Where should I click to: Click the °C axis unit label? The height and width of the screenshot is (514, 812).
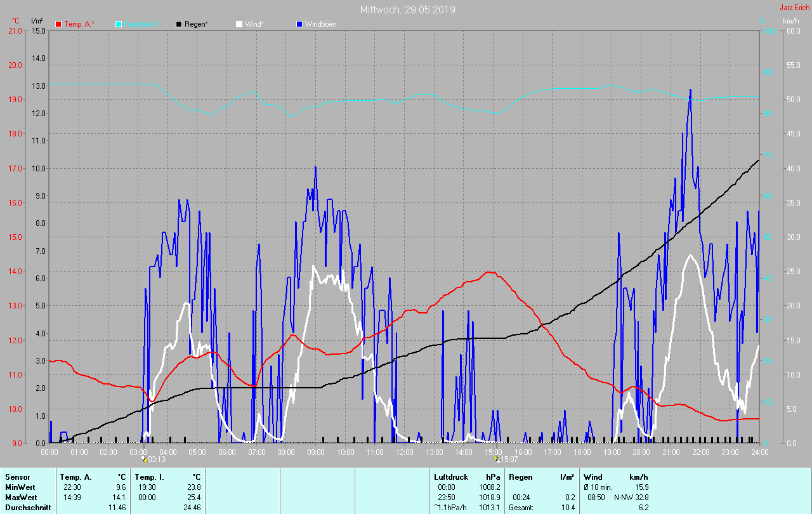coord(16,21)
